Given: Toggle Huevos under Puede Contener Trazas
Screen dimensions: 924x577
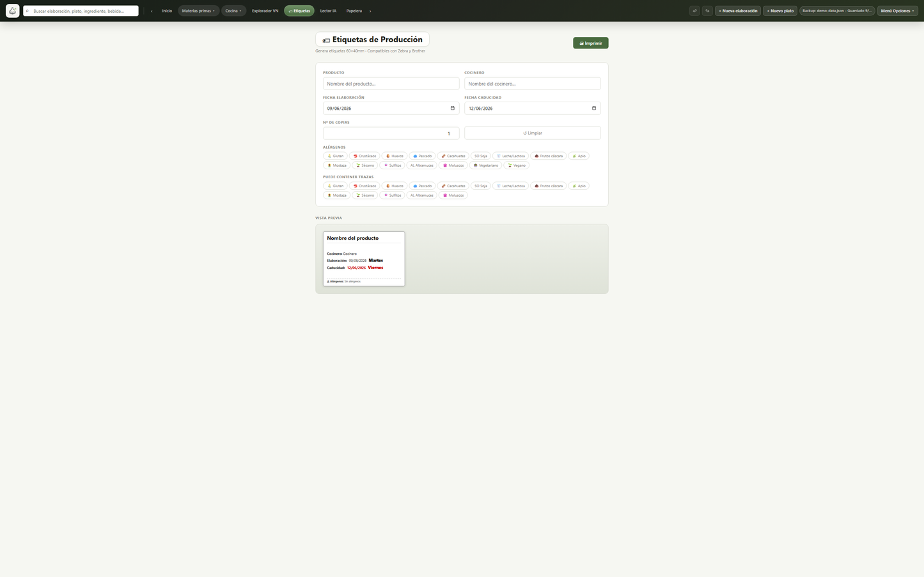Looking at the screenshot, I should click(x=395, y=186).
